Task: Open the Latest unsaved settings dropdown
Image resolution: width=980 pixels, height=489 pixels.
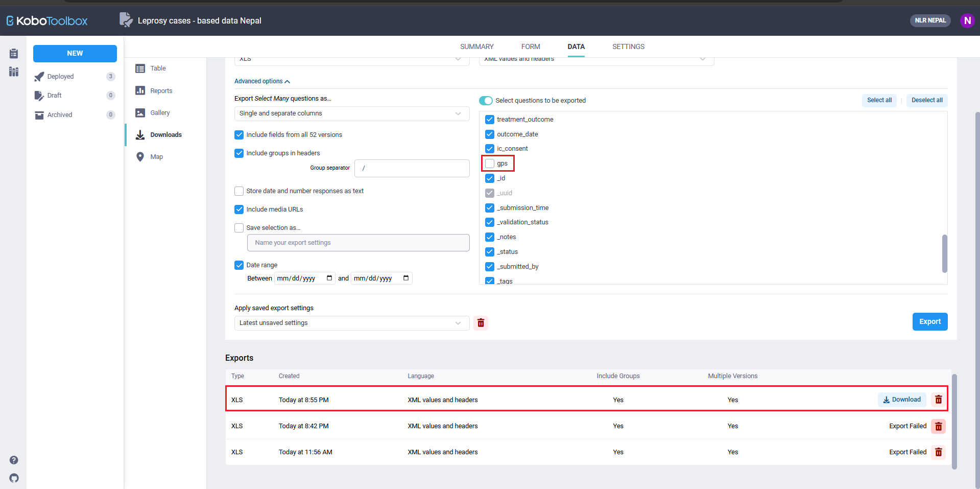Action: 351,323
